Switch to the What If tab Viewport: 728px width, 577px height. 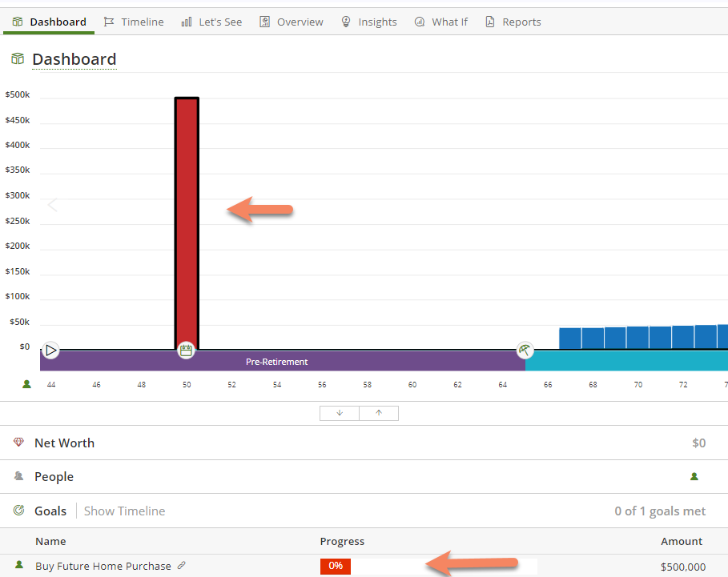coord(440,22)
